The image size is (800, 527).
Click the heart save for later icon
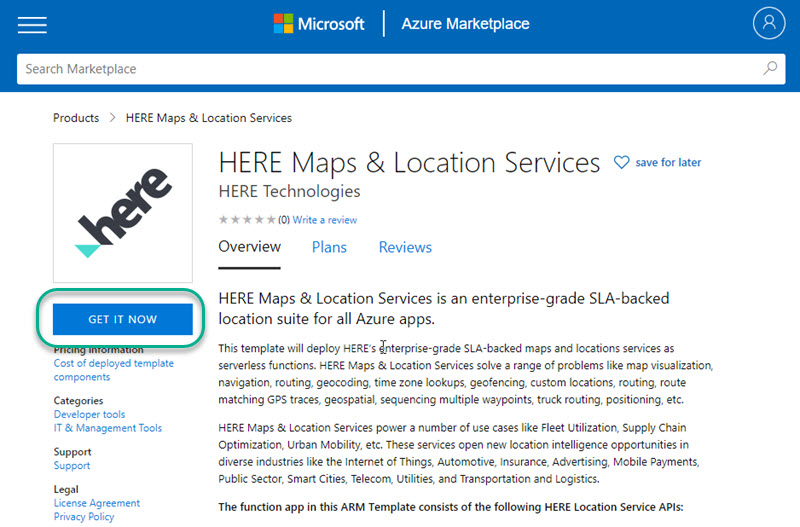[x=621, y=162]
